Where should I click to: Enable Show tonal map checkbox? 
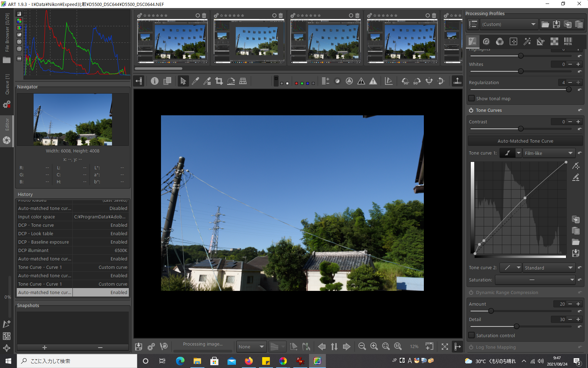click(x=472, y=98)
